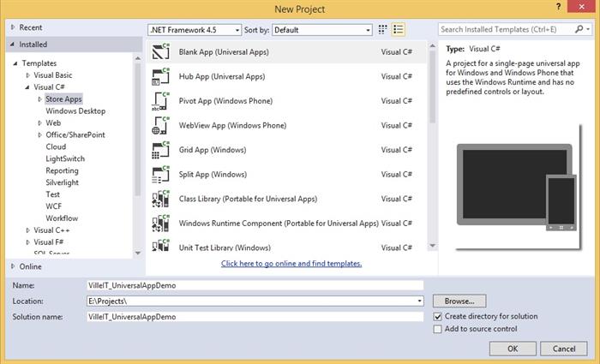Expand the Visual C++ node arrow
This screenshot has height=364, width=600.
pos(27,230)
